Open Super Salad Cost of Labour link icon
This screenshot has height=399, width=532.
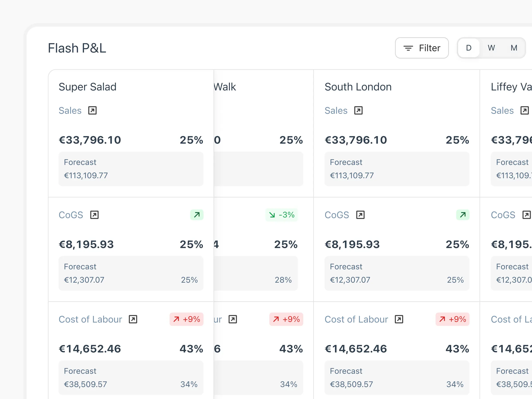pos(133,319)
